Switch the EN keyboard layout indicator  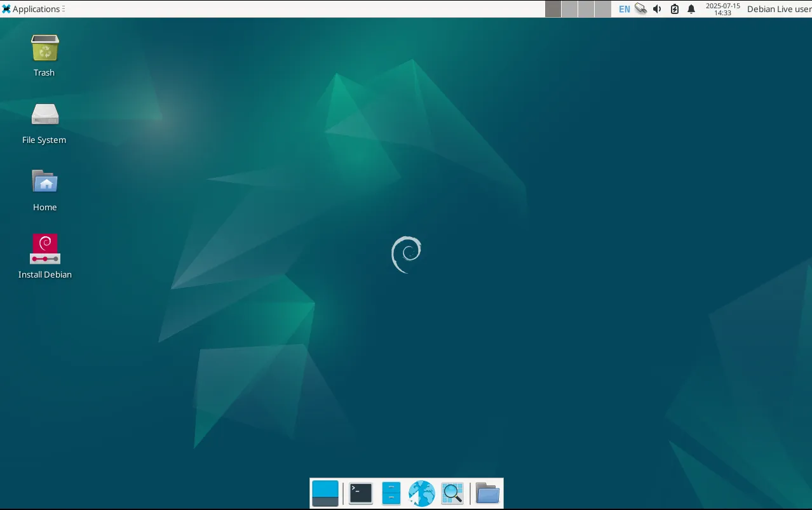pyautogui.click(x=624, y=9)
